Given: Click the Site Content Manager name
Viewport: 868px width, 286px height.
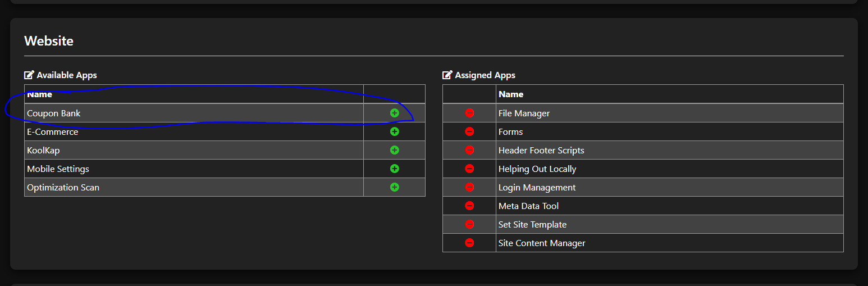Looking at the screenshot, I should pyautogui.click(x=542, y=243).
